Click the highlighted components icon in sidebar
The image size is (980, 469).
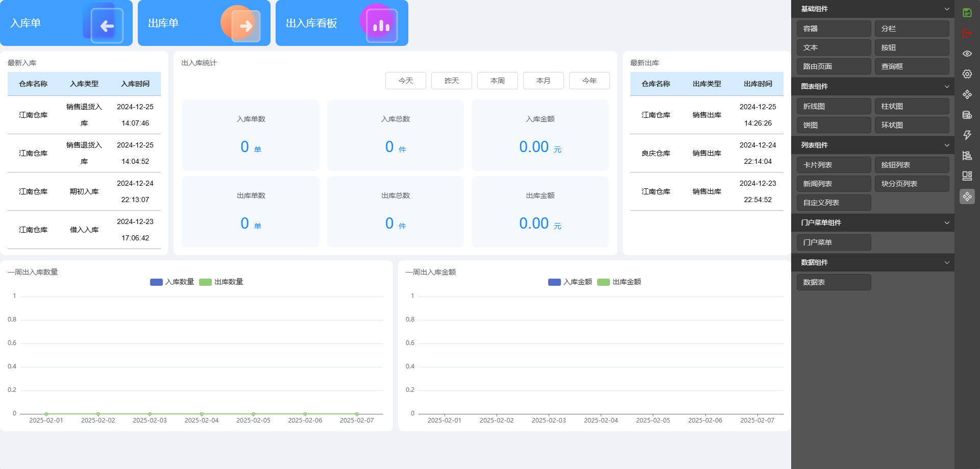tap(967, 196)
